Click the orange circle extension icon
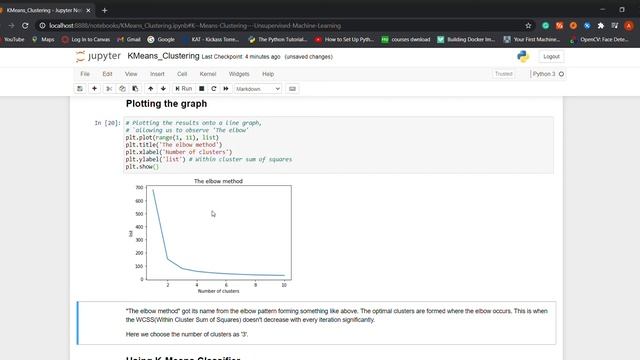 click(573, 25)
